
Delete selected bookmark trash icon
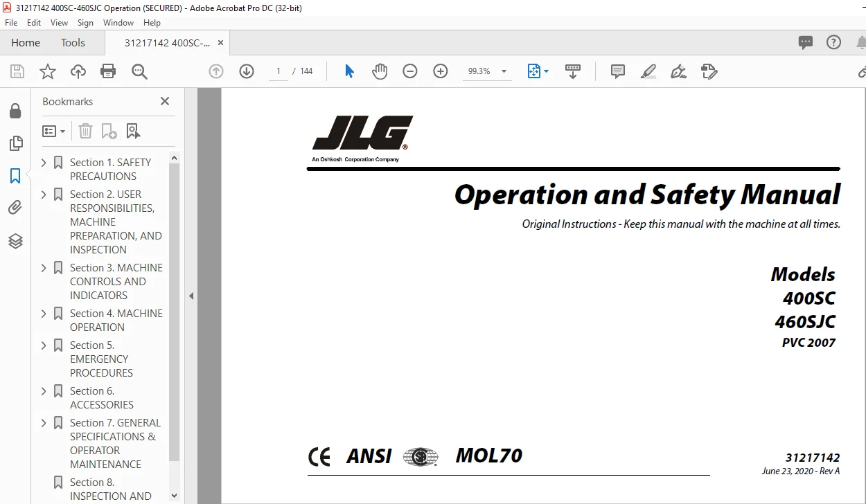(x=85, y=131)
